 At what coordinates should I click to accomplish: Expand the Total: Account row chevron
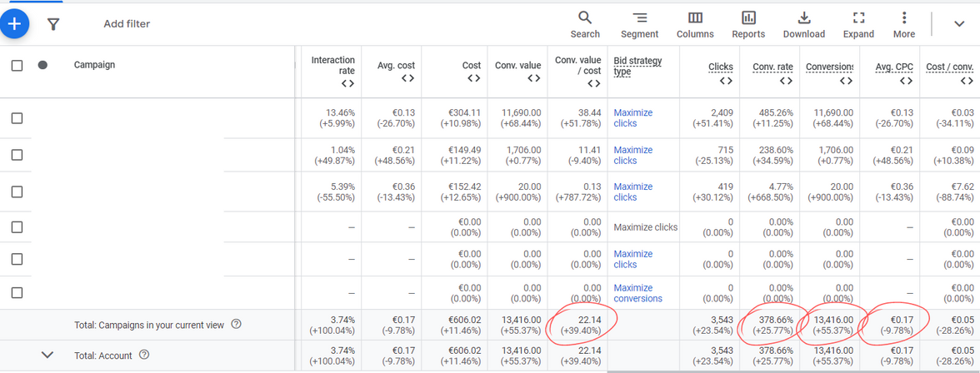tap(47, 355)
